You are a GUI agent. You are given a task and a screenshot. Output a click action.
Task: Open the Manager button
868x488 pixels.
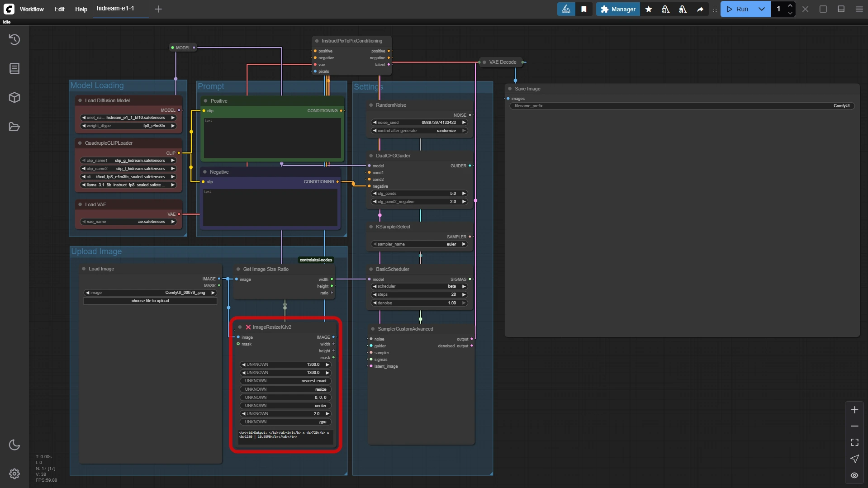618,9
